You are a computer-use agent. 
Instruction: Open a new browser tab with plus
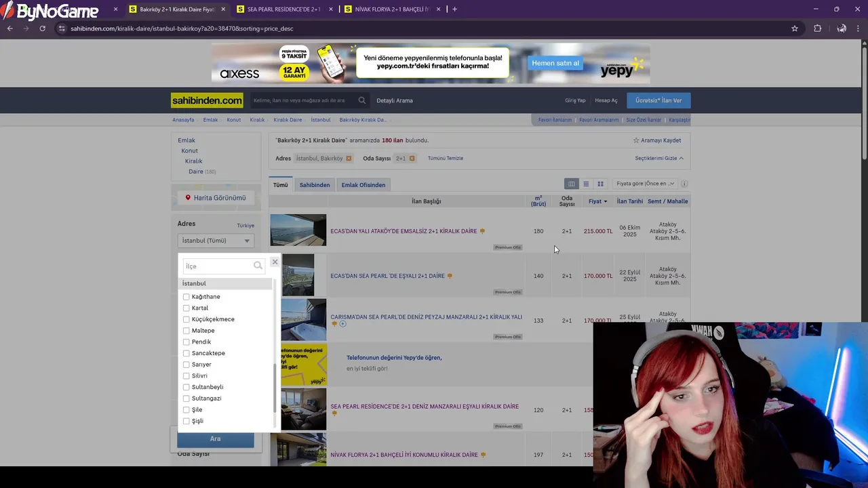pyautogui.click(x=454, y=9)
